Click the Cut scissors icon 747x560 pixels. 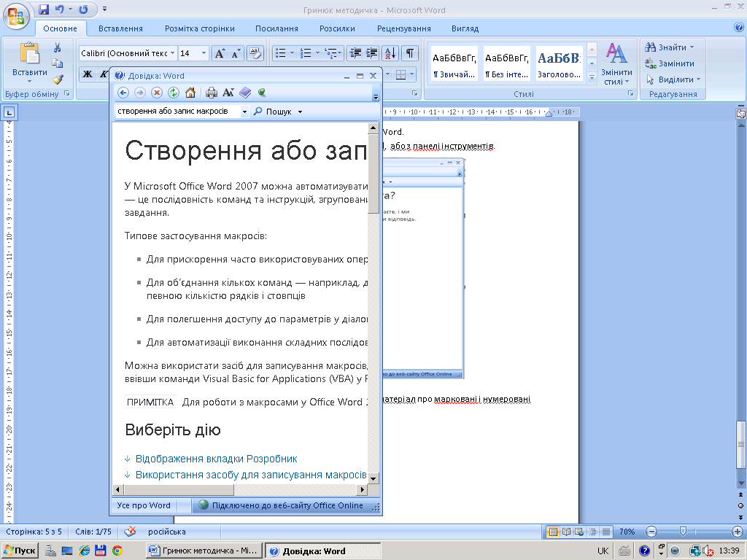pos(58,47)
